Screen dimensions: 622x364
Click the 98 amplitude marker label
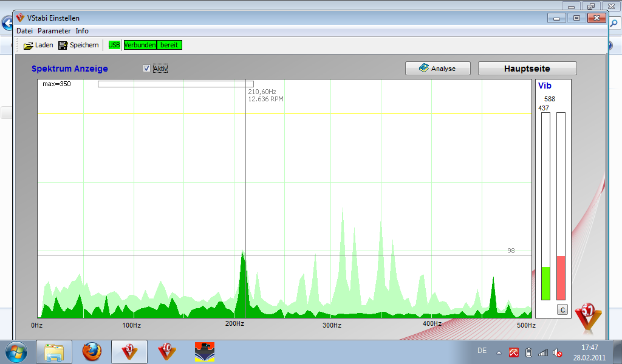click(511, 251)
